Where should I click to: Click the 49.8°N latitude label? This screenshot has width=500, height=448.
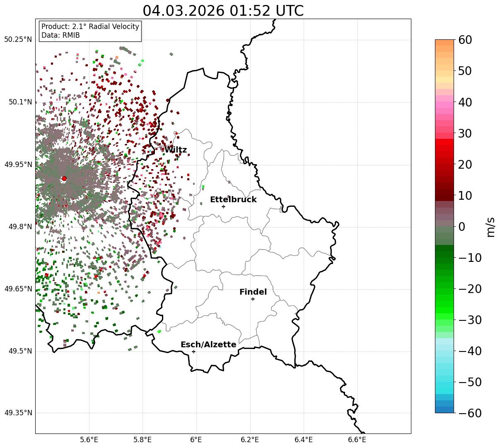pos(20,227)
